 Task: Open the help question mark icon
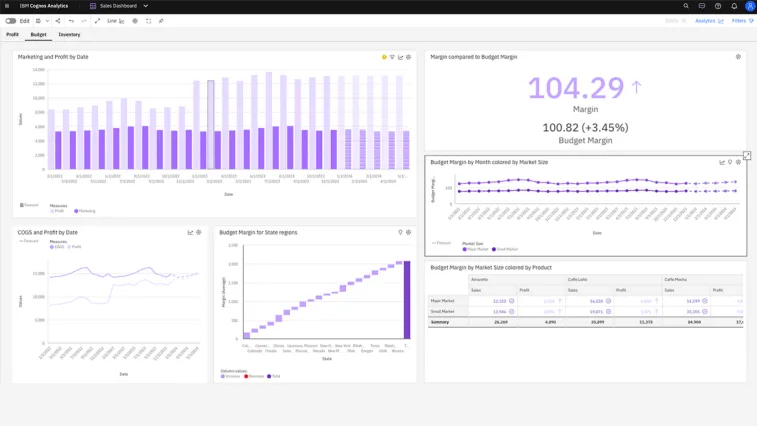(x=718, y=6)
